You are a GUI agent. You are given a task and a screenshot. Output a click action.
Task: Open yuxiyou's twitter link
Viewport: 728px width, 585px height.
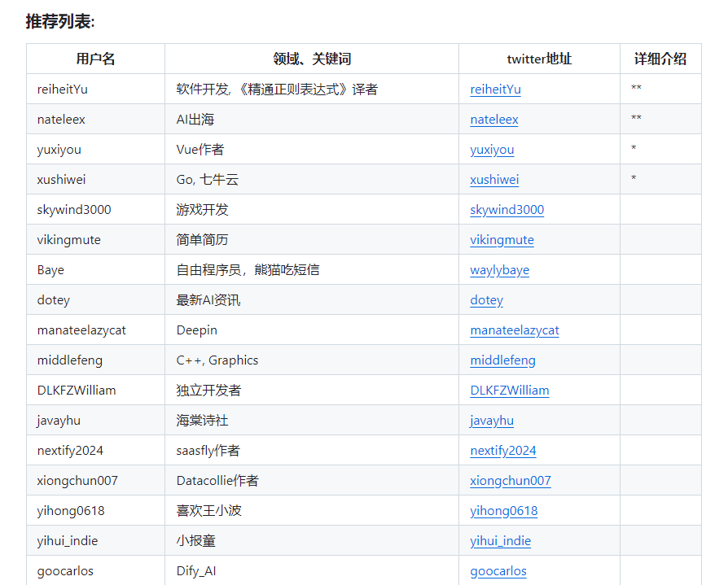pos(492,150)
